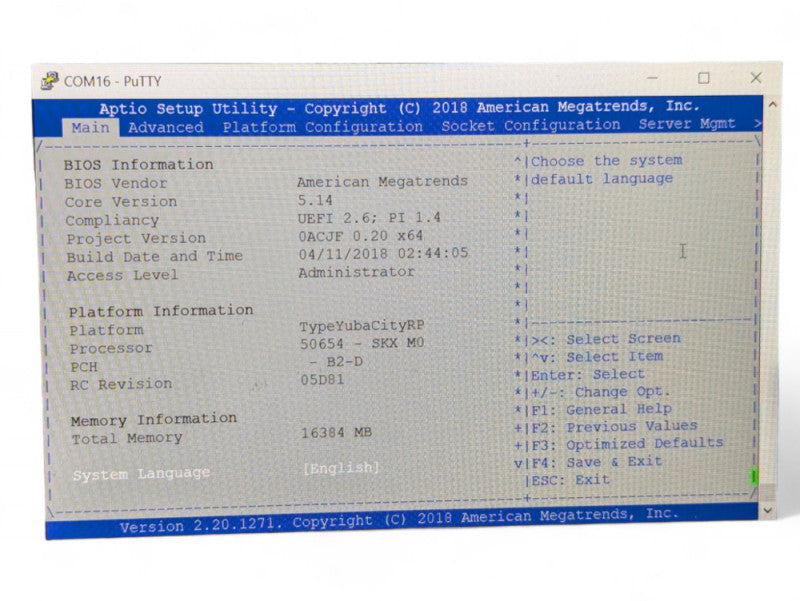Click the 16384 MB memory value
800x601 pixels.
point(337,433)
